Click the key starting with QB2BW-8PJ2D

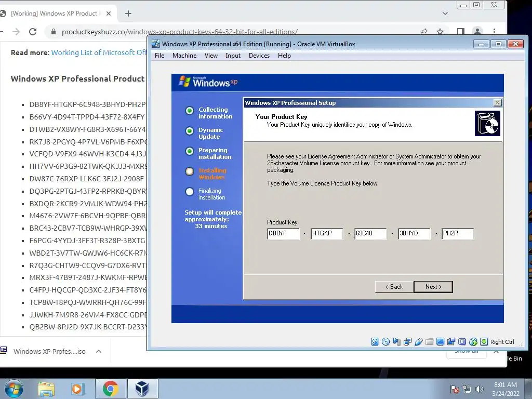[88, 327]
